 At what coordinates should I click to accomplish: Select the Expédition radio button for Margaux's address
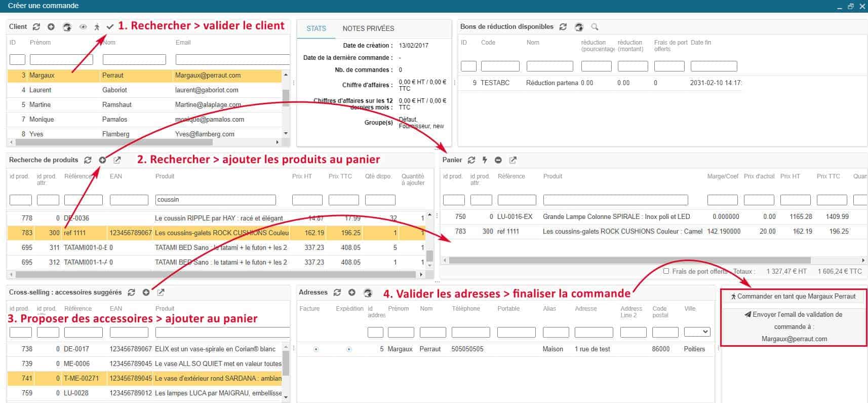coord(349,349)
